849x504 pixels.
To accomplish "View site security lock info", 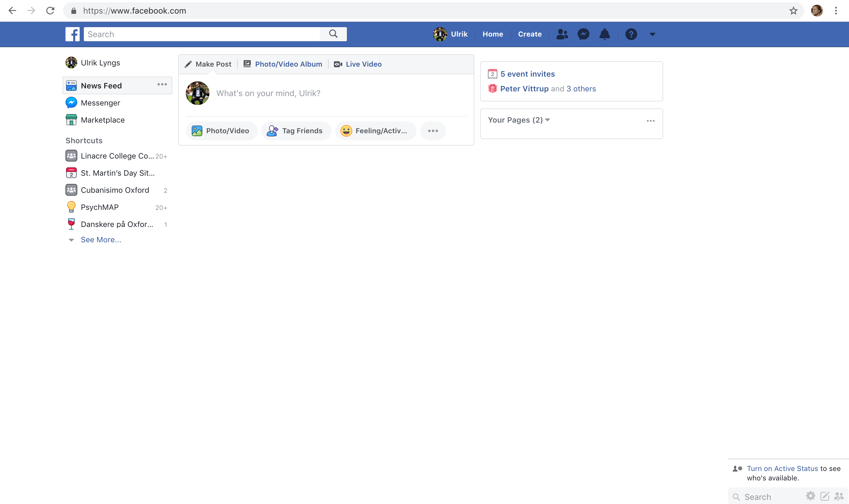I will coord(74,11).
